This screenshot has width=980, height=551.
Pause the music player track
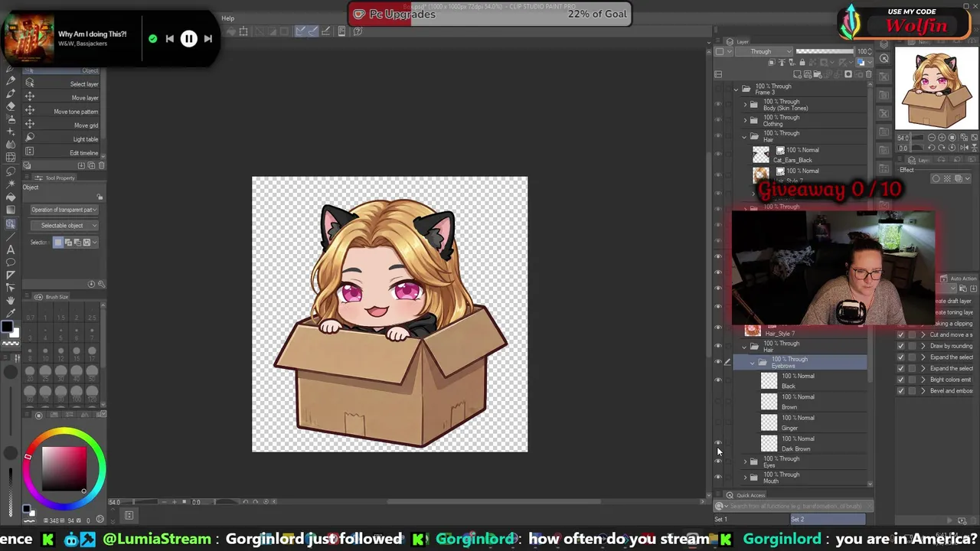[188, 38]
